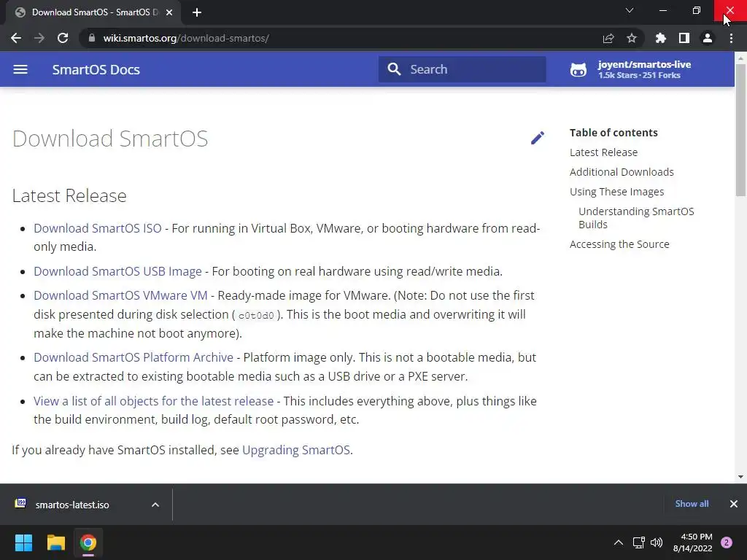Click the address bar URL
This screenshot has height=560, width=747.
pos(186,38)
